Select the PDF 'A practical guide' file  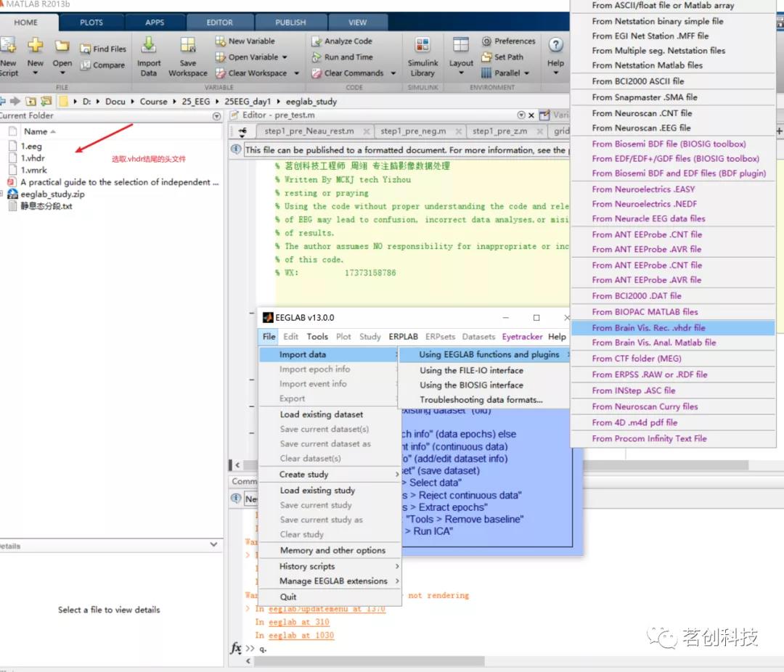pos(119,182)
